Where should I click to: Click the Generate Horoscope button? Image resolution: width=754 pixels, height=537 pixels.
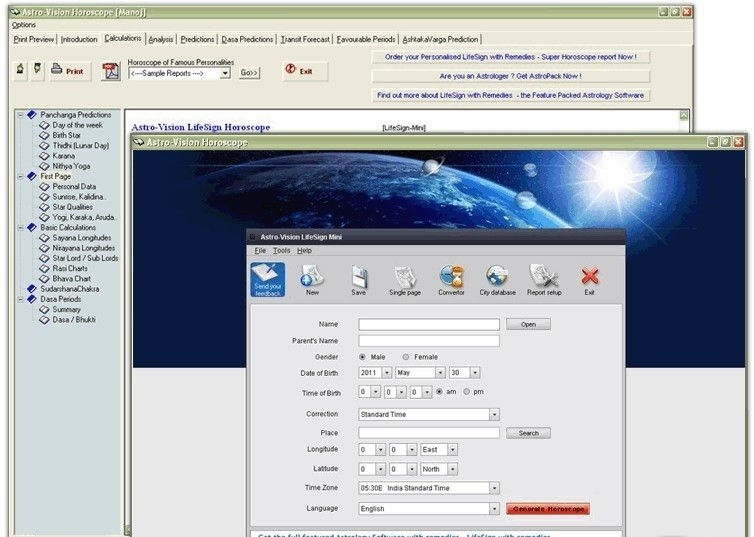548,509
